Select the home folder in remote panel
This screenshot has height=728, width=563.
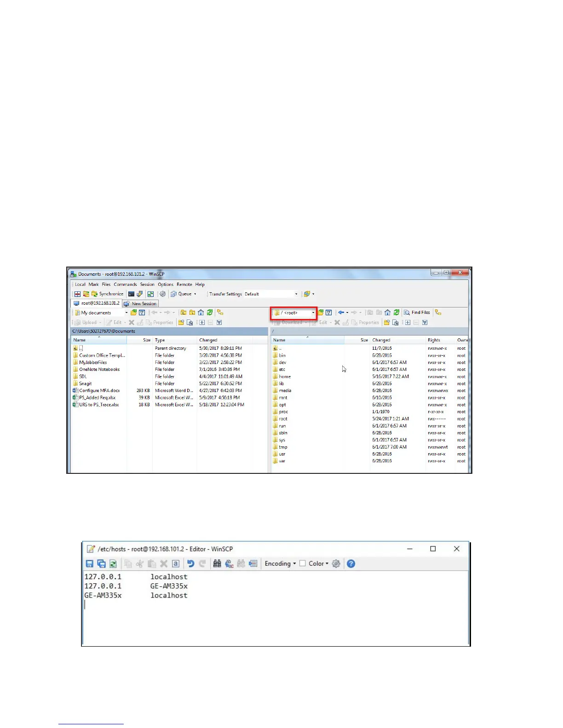click(x=285, y=376)
